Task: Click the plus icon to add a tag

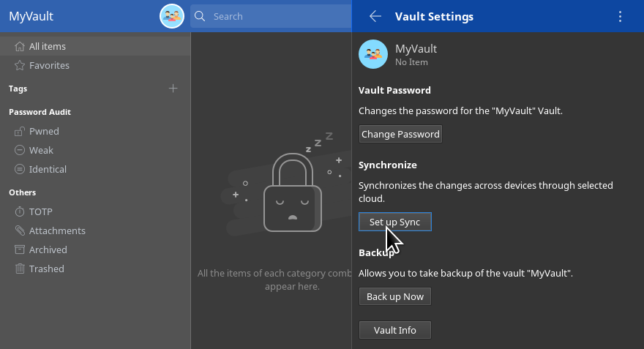Action: coord(173,89)
